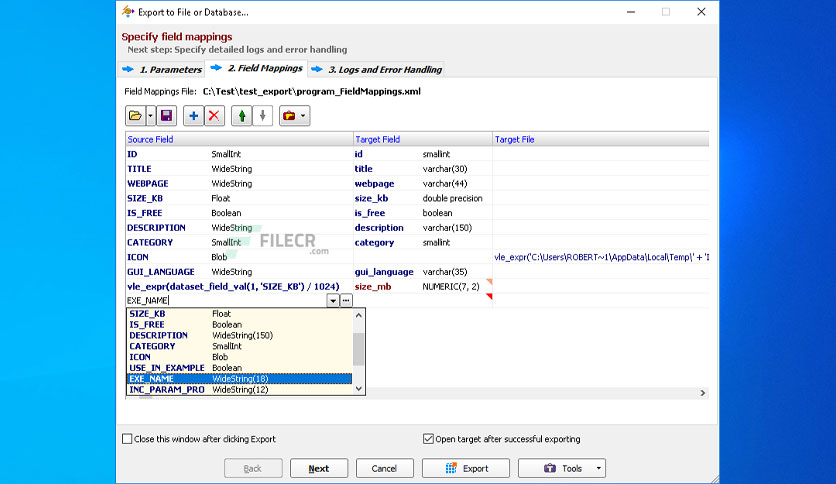
Task: Save field mappings with floppy icon
Action: click(166, 116)
